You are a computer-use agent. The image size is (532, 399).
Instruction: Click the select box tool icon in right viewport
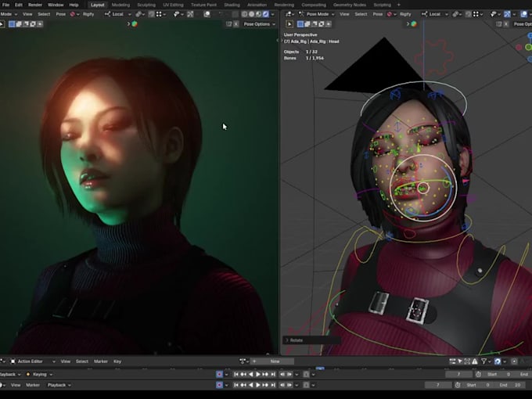pos(289,23)
